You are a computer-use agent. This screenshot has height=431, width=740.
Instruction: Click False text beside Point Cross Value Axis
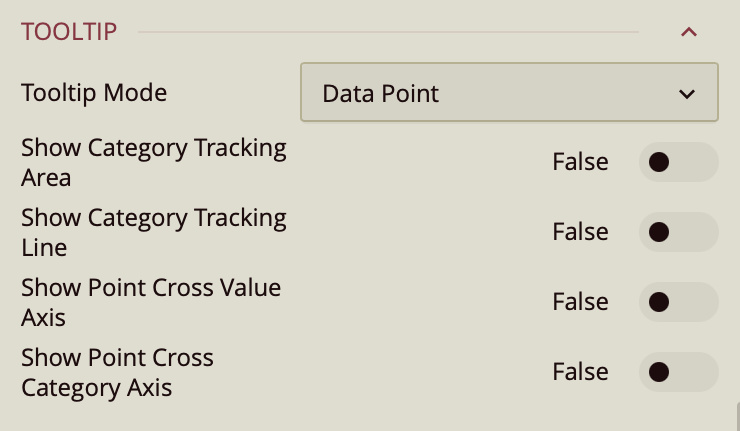point(580,302)
